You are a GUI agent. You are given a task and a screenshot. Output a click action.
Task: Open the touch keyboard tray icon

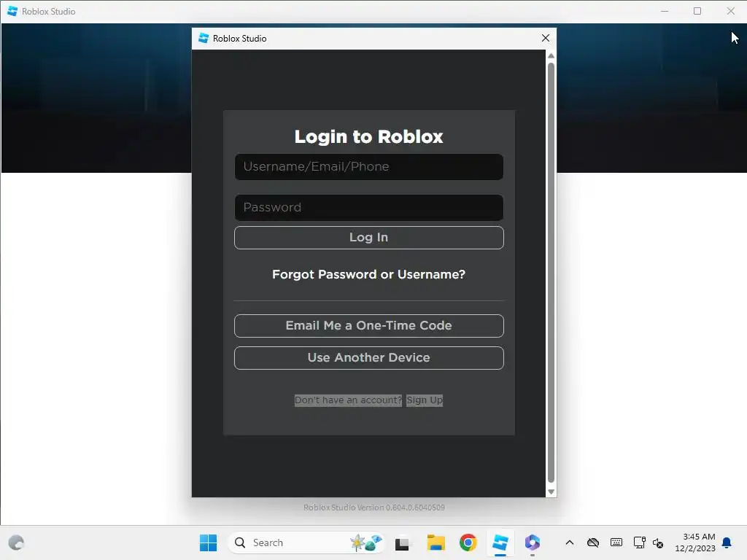(616, 542)
